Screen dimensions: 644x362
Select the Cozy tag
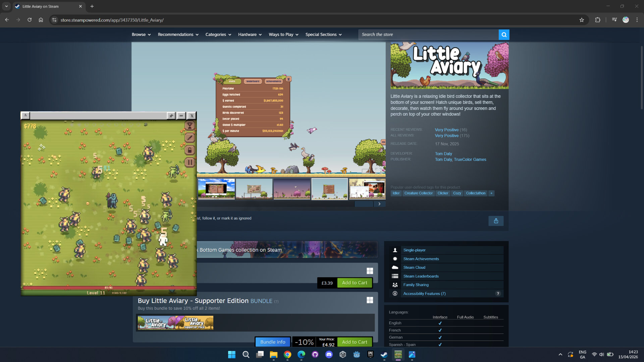(x=457, y=193)
